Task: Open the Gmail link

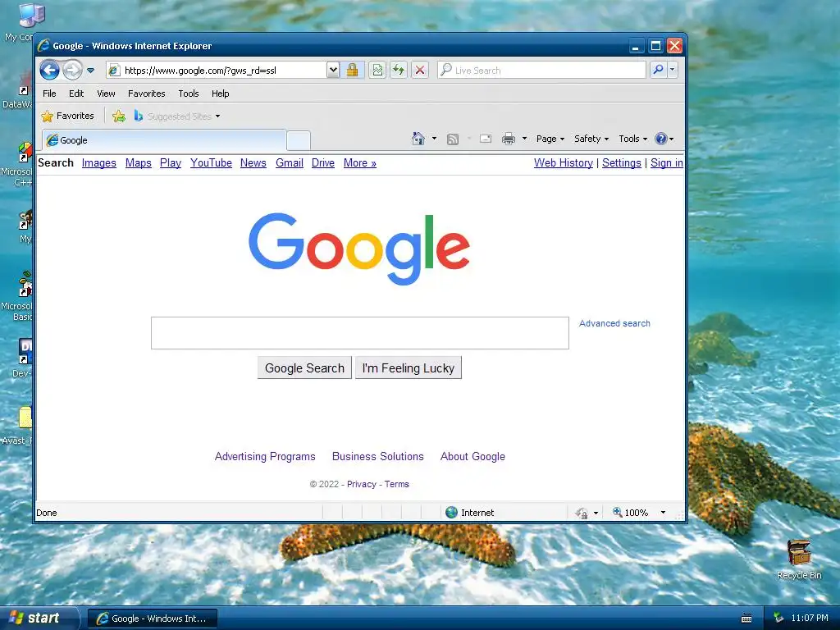Action: 290,163
